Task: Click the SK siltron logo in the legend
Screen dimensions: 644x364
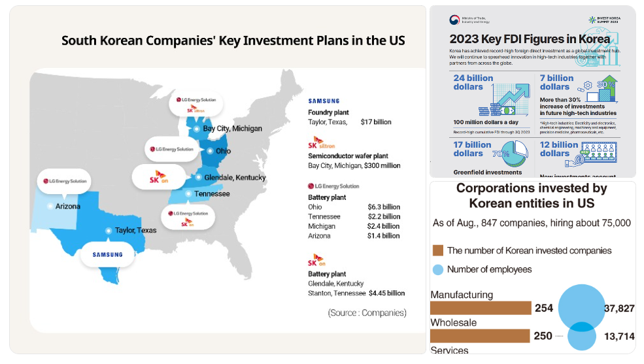Action: [321, 143]
